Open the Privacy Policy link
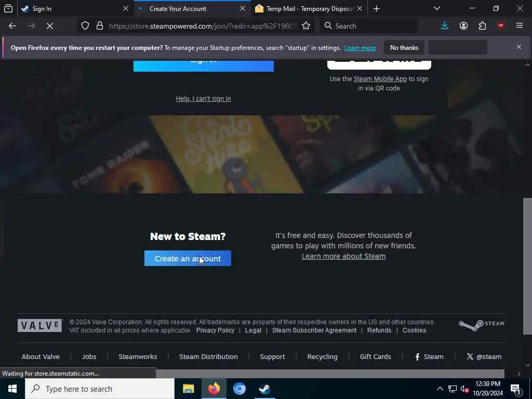The height and width of the screenshot is (399, 532). coord(215,330)
